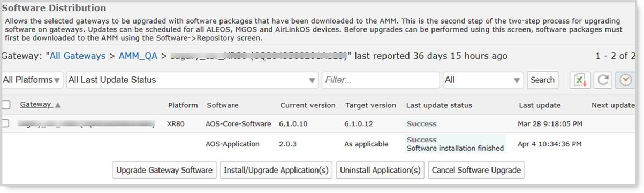Click current version 2.0.3
644x193 pixels.
tap(288, 144)
